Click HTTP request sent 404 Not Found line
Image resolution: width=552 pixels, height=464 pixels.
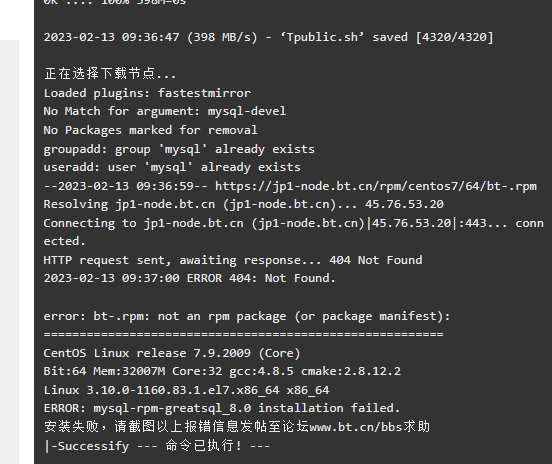[233, 260]
